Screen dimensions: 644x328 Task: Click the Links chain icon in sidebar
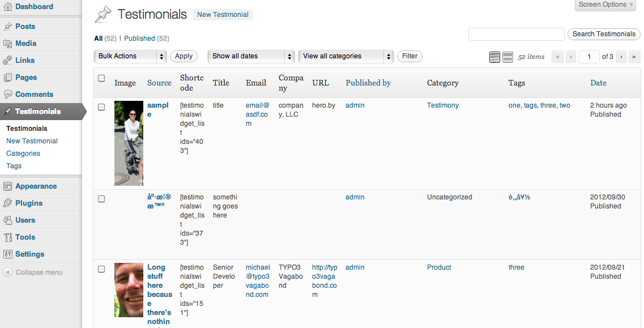(x=7, y=61)
